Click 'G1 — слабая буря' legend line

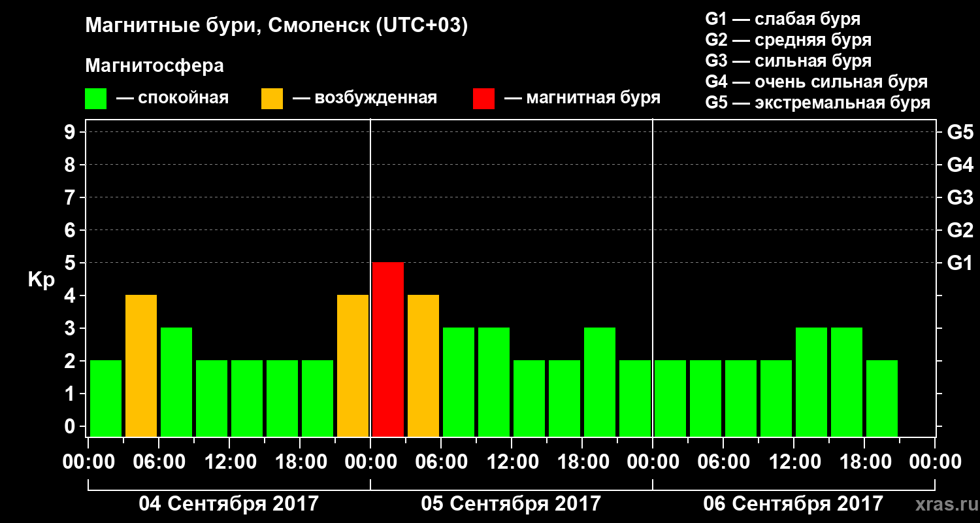tap(783, 19)
